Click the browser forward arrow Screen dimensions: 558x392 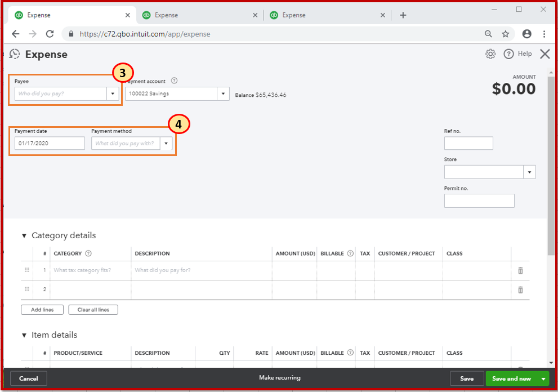pos(33,34)
